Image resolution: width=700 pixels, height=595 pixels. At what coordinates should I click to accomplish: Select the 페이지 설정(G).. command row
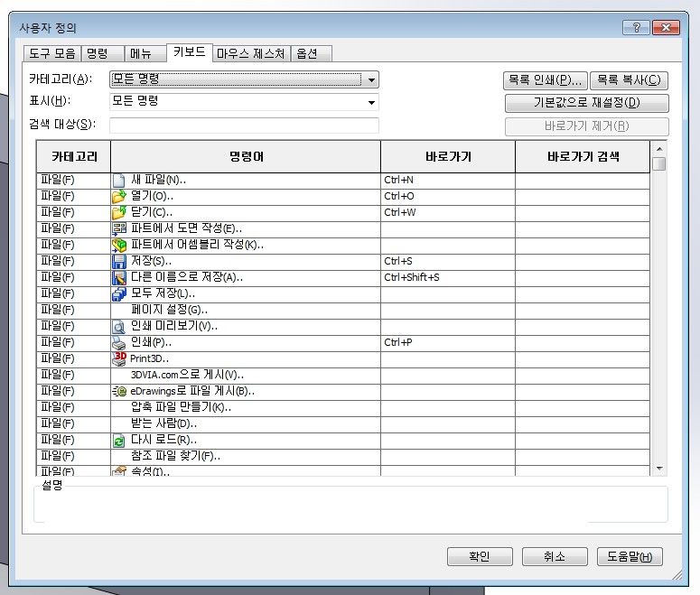tap(343, 311)
